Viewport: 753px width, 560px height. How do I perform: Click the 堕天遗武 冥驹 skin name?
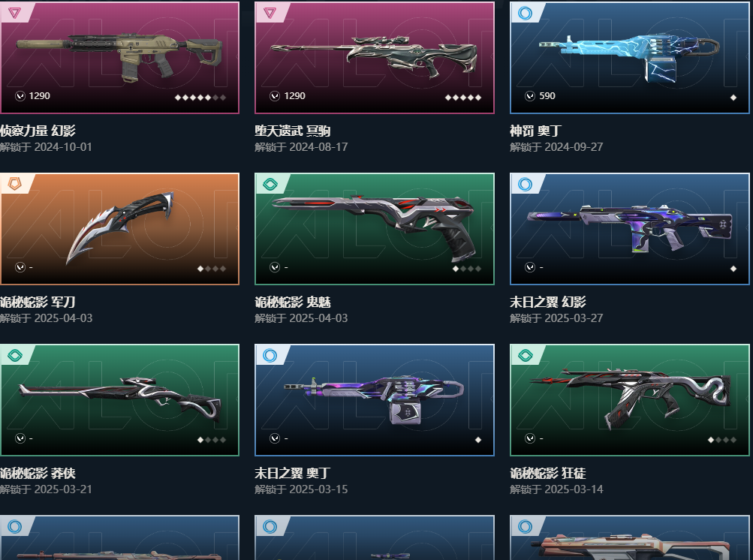coord(293,131)
